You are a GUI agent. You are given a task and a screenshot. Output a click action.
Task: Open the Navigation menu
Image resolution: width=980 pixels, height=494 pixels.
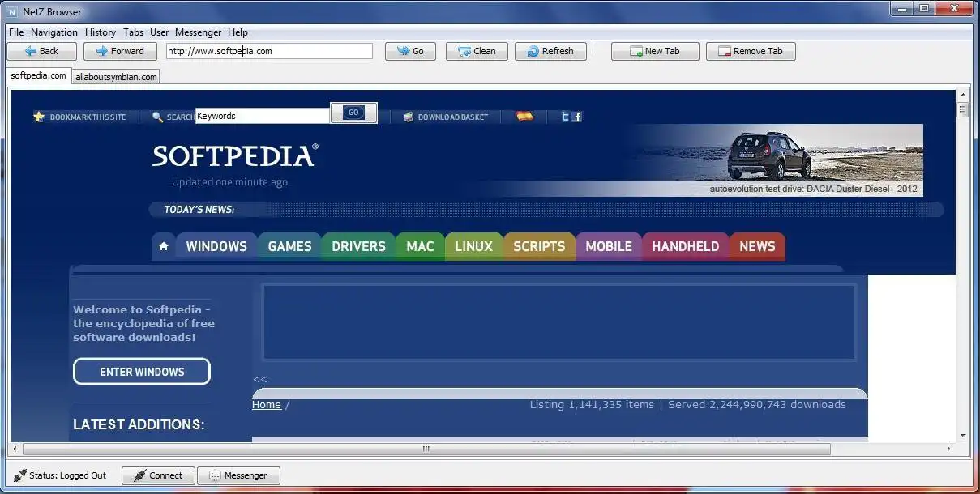click(54, 32)
